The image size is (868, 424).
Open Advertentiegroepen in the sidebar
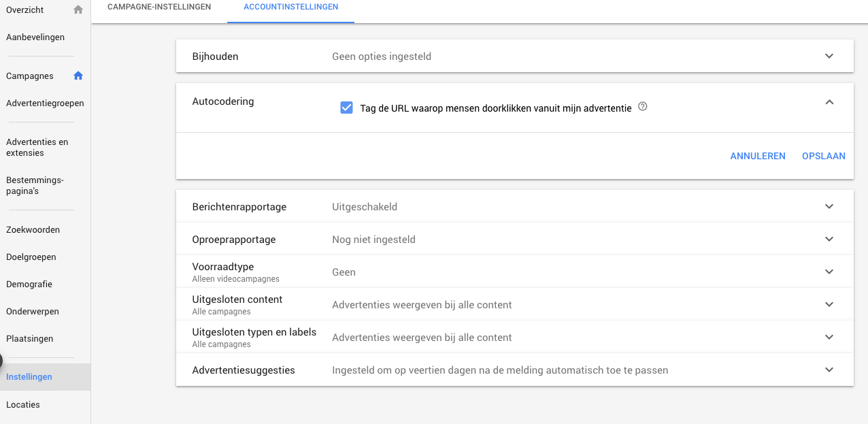45,103
